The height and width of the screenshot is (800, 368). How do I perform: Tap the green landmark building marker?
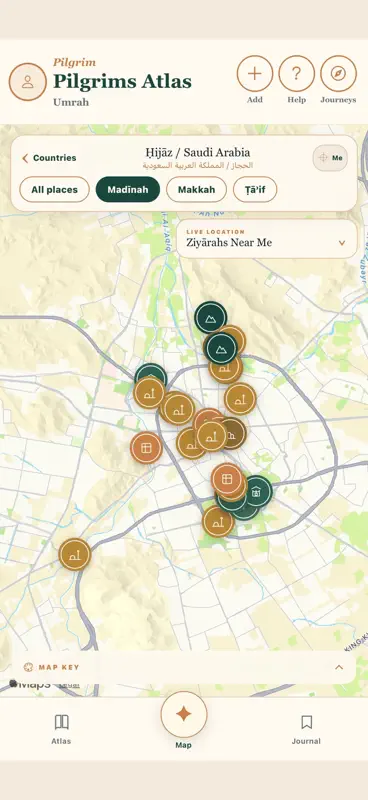257,491
